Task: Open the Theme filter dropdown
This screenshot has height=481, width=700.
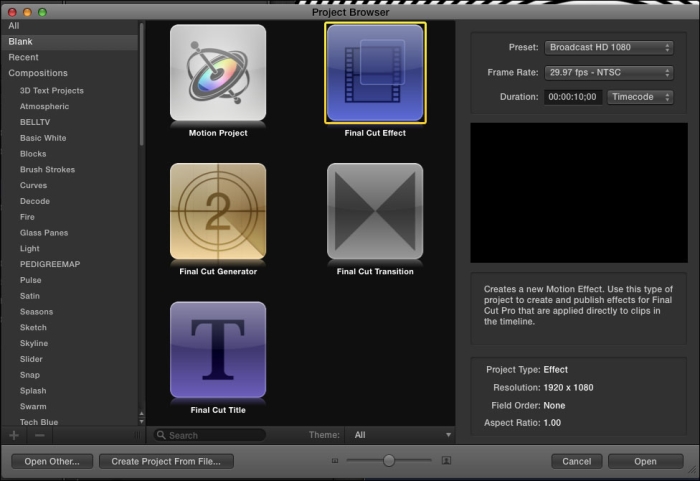Action: coord(400,435)
